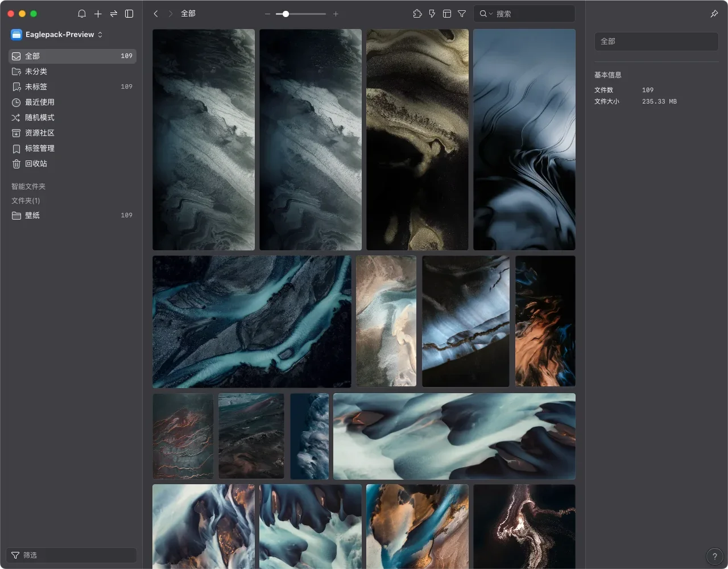Screen dimensions: 728x569
Task: Select the 壁纸 folder in the sidebar
Action: 32,216
